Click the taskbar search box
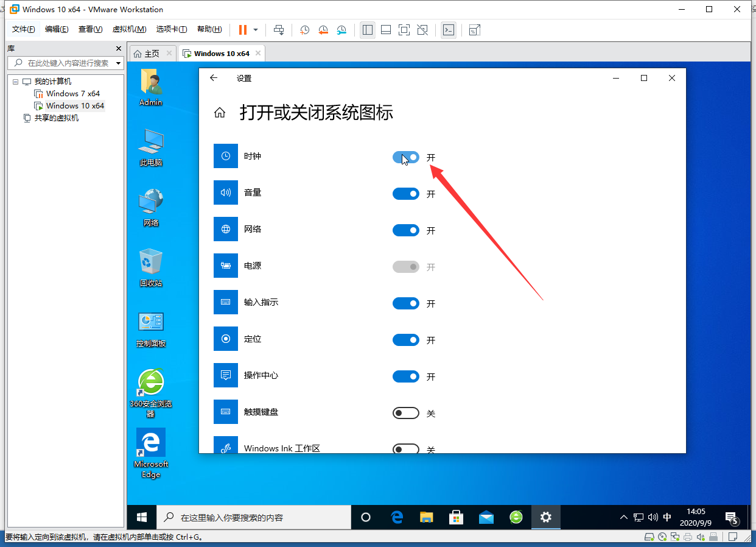This screenshot has height=547, width=756. [x=254, y=517]
